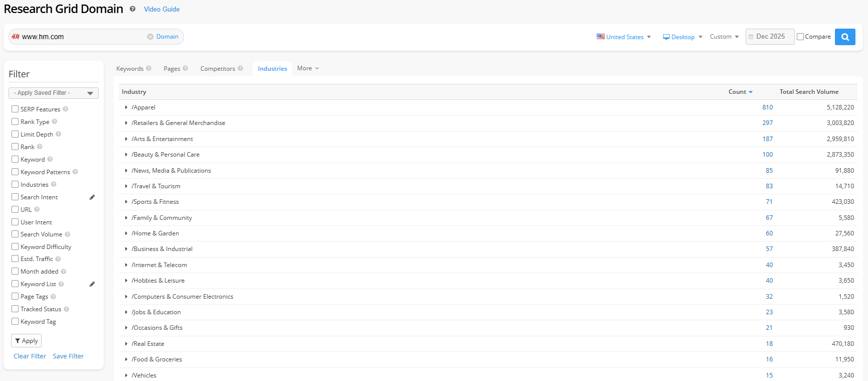This screenshot has width=868, height=381.
Task: Open the United States country dropdown
Action: coord(624,37)
